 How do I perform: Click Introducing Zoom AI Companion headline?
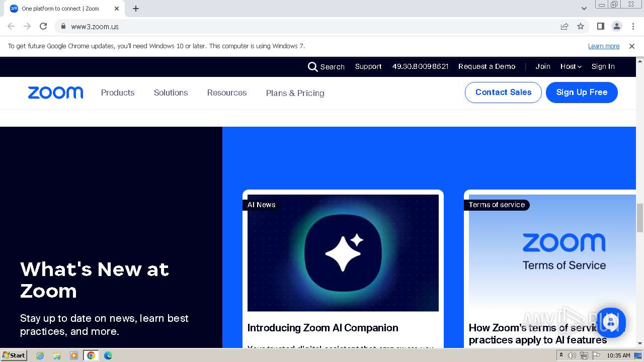[323, 328]
